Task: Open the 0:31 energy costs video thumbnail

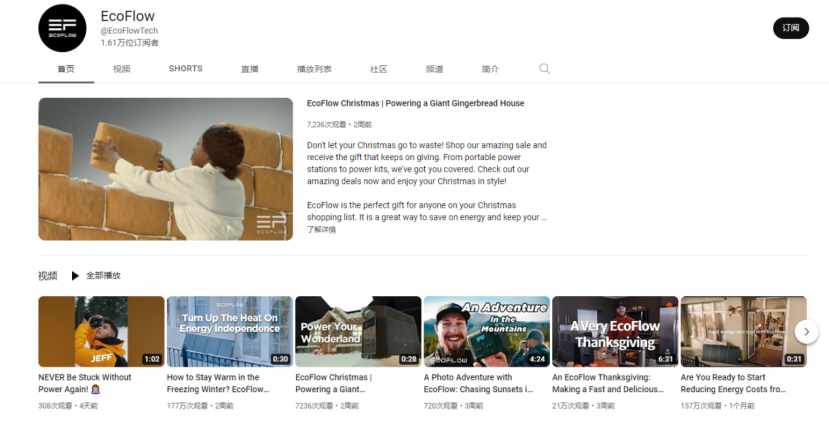Action: tap(744, 332)
